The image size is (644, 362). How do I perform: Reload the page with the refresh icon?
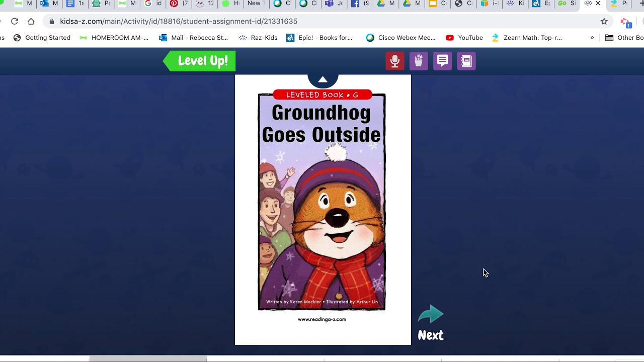coord(15,21)
